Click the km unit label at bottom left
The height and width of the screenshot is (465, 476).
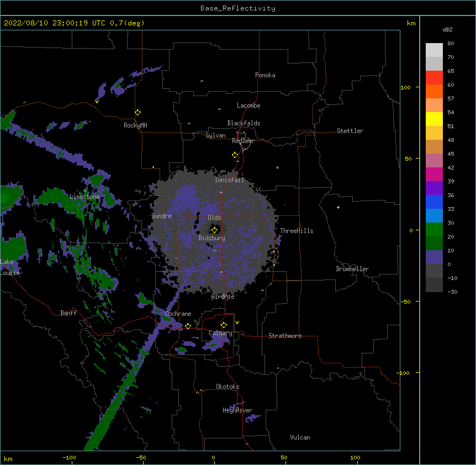click(8, 458)
